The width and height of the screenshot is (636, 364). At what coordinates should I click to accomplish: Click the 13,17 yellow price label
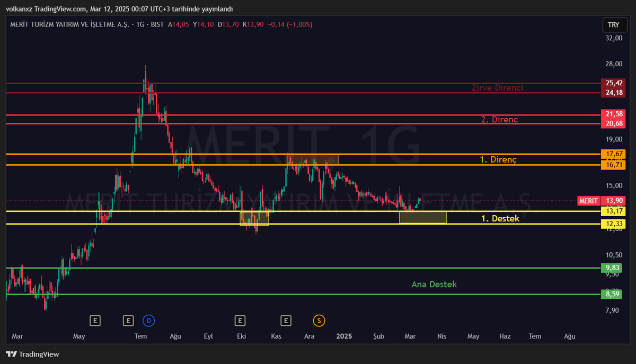coord(614,211)
